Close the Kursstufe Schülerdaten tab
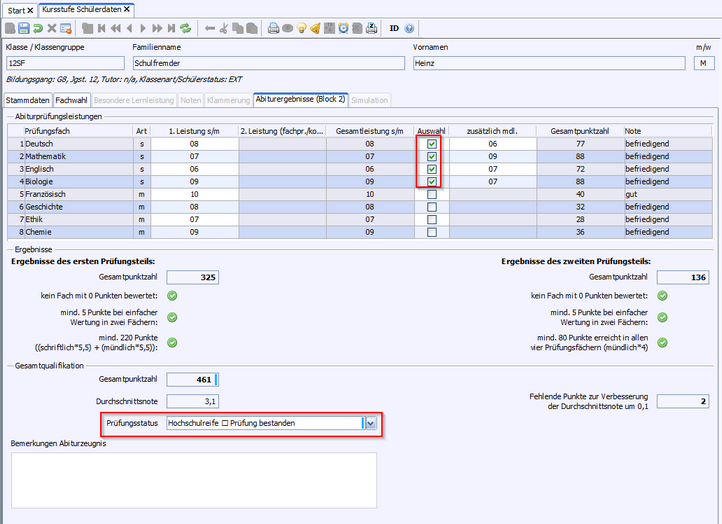 point(126,9)
